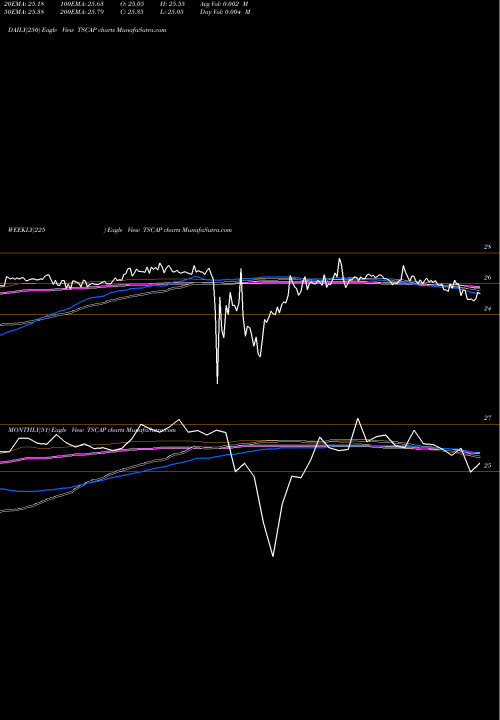Select the low price 'L:' value
The width and height of the screenshot is (500, 720).
coord(172,12)
